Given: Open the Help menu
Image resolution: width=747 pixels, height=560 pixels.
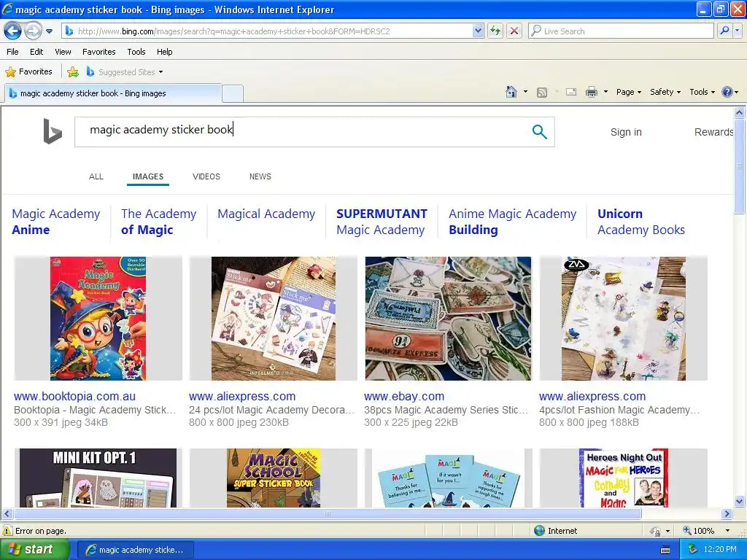Looking at the screenshot, I should click(164, 52).
